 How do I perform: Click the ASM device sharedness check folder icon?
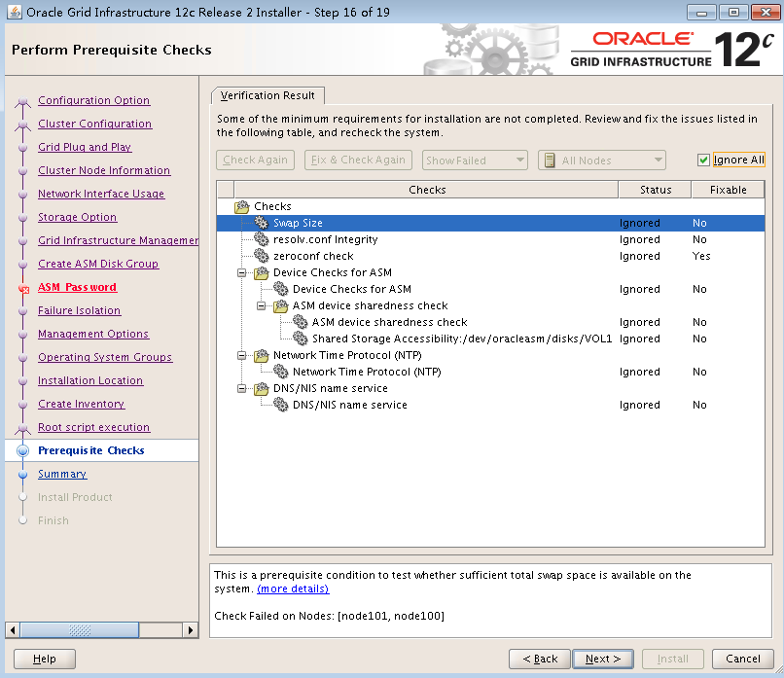[x=280, y=305]
